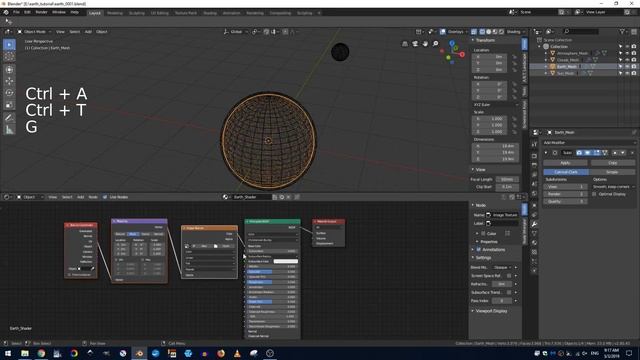The image size is (640, 360).
Task: Open the 3D viewport Add menu
Action: coord(88,31)
